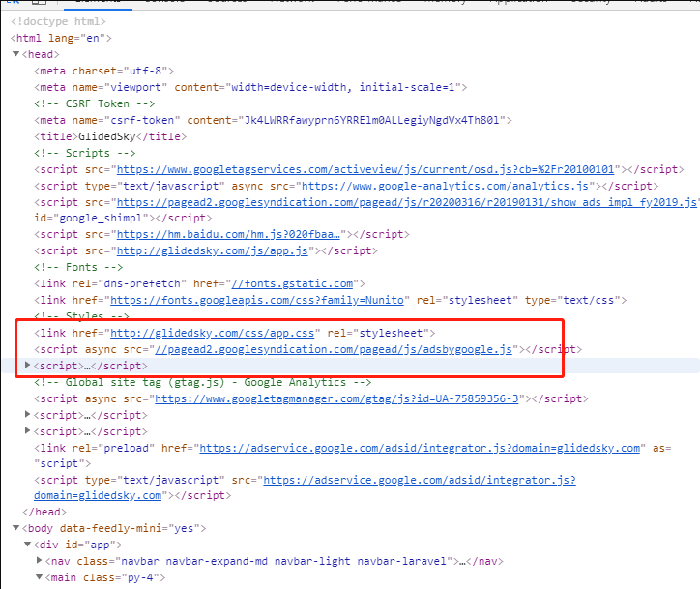Open the adsbygoogle.js script link
This screenshot has width=700, height=589.
pos(334,349)
